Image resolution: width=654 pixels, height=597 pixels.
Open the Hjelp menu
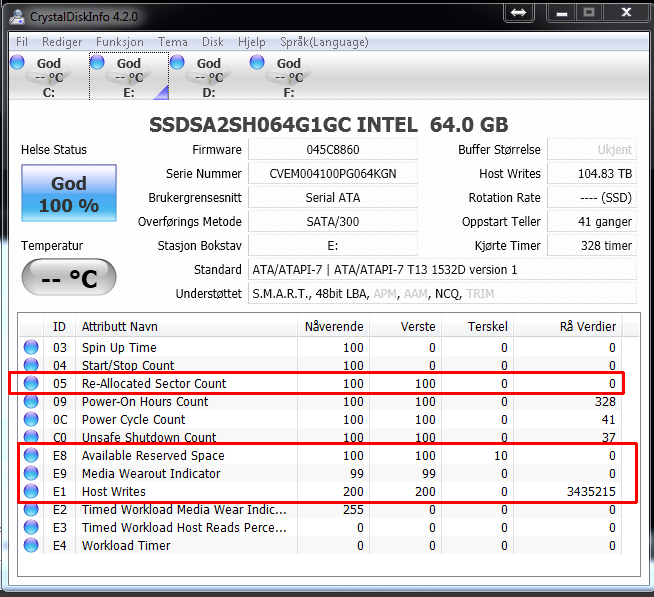[x=252, y=42]
